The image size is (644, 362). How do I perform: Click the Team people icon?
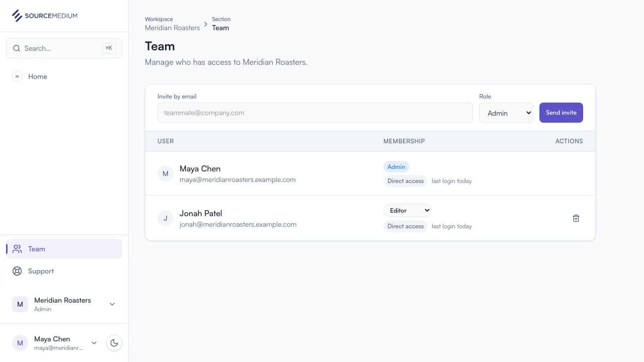click(17, 249)
